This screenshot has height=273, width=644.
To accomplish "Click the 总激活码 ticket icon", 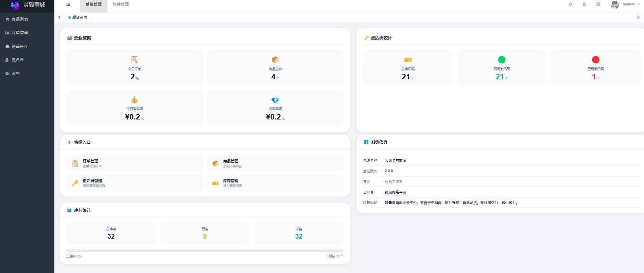I will click(408, 60).
